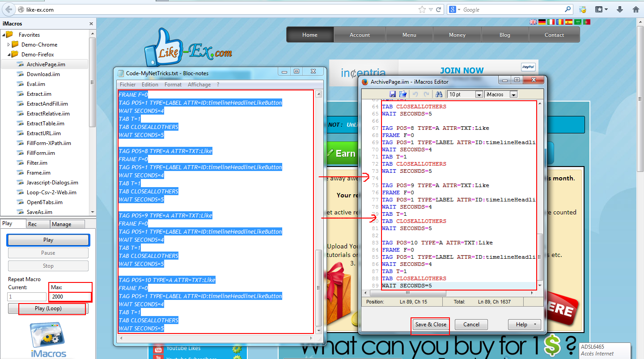This screenshot has height=359, width=644.
Task: Open the 10 pt font size dropdown
Action: (479, 94)
